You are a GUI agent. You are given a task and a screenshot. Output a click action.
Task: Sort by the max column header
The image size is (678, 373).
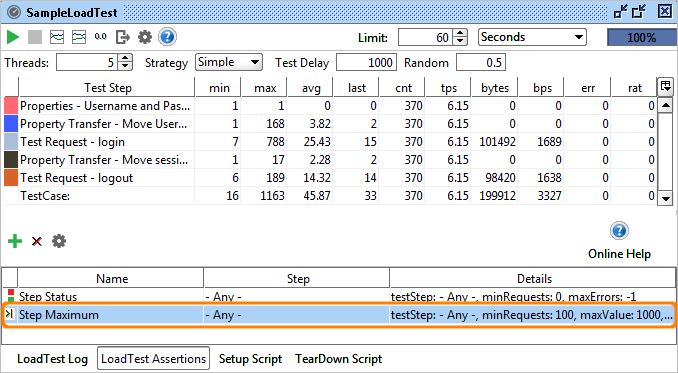coord(265,88)
